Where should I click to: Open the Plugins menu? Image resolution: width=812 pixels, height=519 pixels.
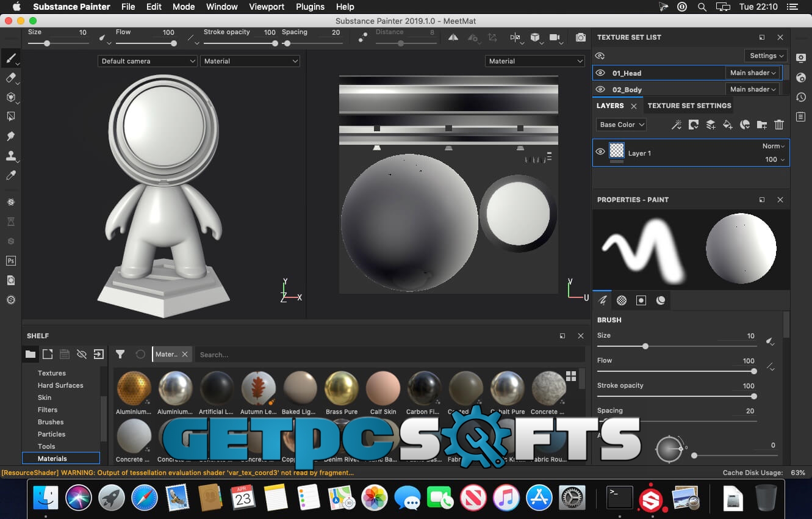coord(310,7)
